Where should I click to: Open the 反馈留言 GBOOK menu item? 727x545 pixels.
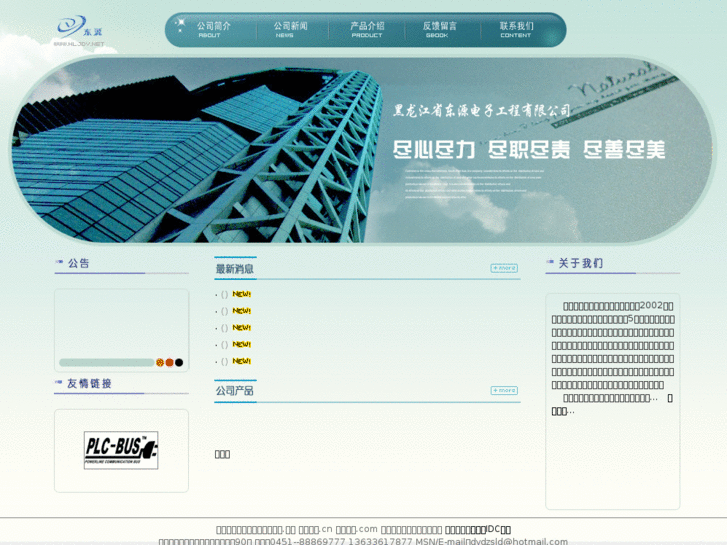click(x=439, y=30)
